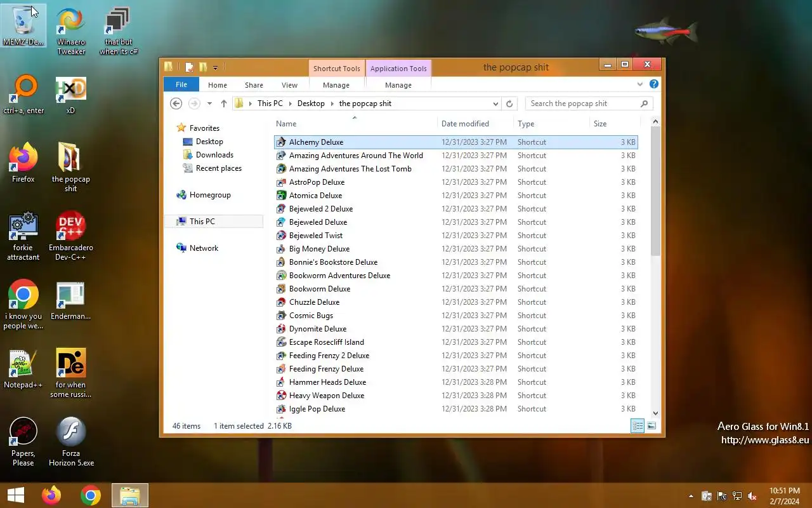Switch to the View ribbon tab

point(289,84)
